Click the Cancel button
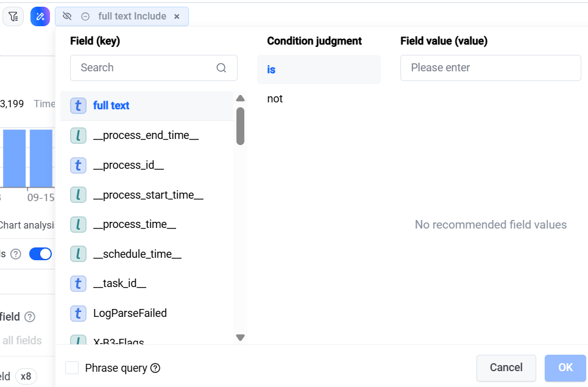This screenshot has height=387, width=588. [x=506, y=368]
